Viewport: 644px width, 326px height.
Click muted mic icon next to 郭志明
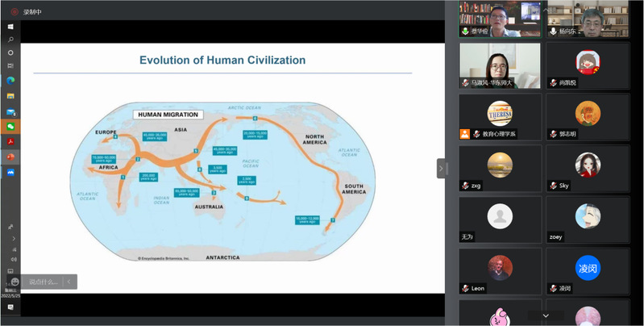(553, 134)
